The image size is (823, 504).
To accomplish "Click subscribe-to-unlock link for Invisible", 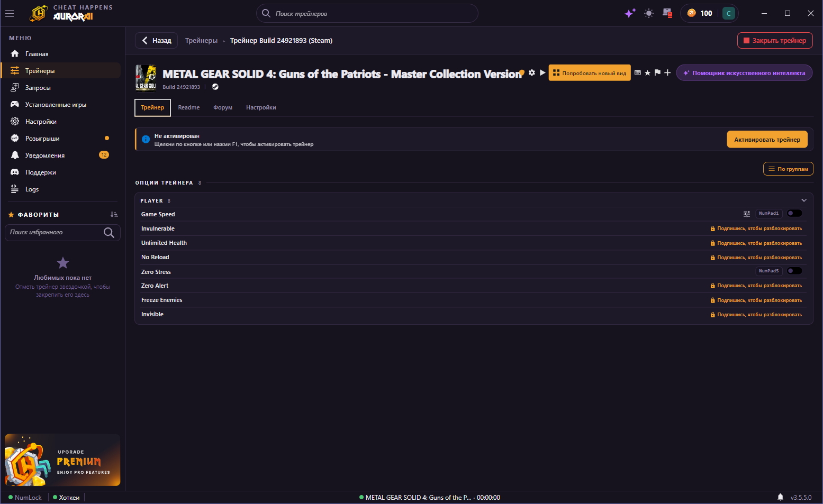I will (756, 315).
